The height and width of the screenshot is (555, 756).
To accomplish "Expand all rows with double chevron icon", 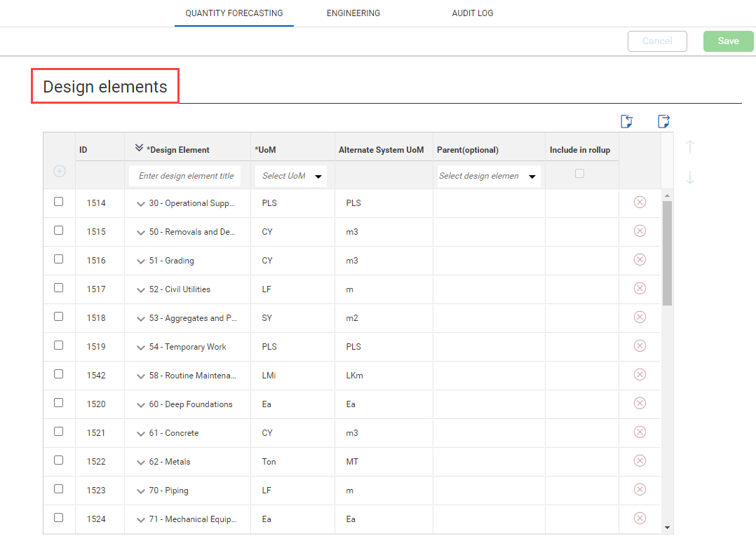I will (138, 149).
